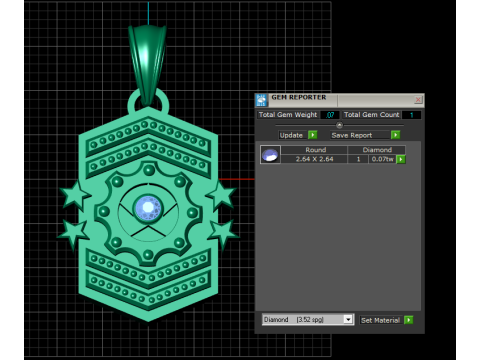Select the Round shape cell
The image size is (480, 360).
coord(315,150)
